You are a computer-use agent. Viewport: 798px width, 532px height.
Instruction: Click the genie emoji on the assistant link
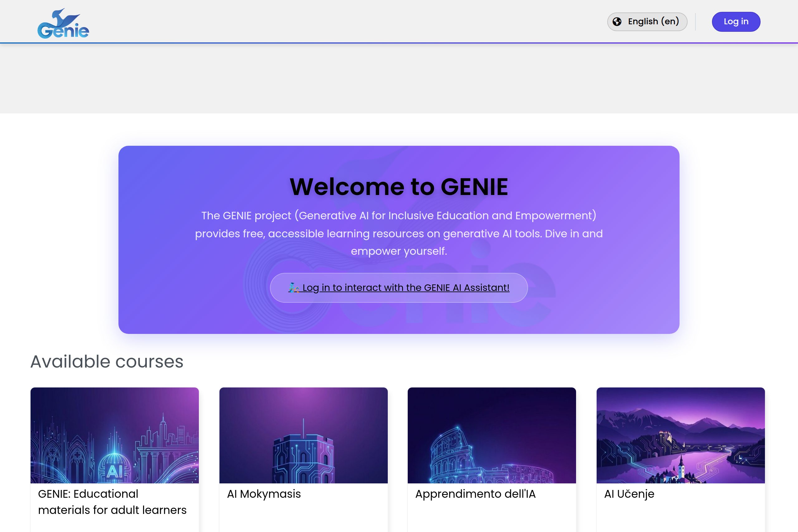point(293,287)
